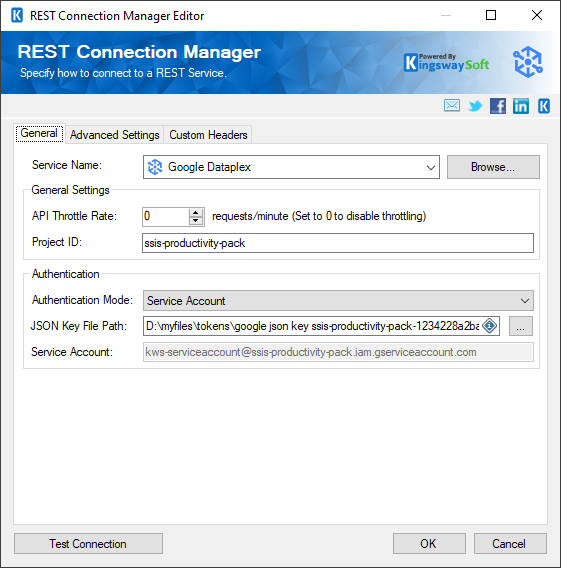The image size is (561, 568).
Task: Click the API Throttle Rate value field
Action: [166, 217]
